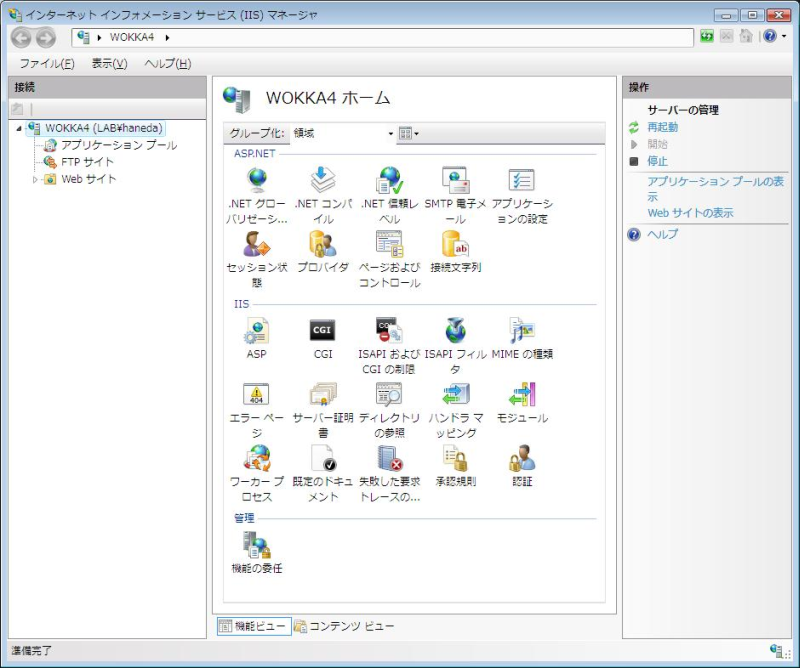The width and height of the screenshot is (800, 668).
Task: Open the .NET 信頼レベル feature icon
Action: (x=389, y=180)
